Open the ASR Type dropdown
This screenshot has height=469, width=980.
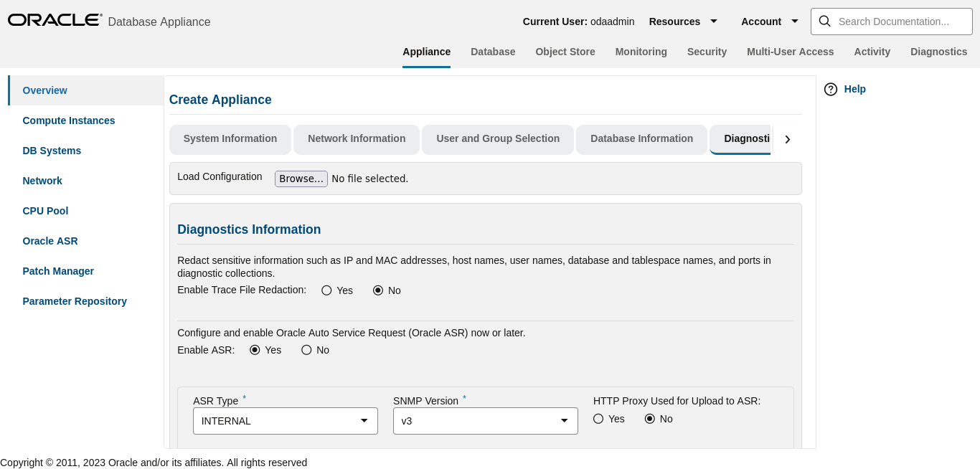(285, 421)
